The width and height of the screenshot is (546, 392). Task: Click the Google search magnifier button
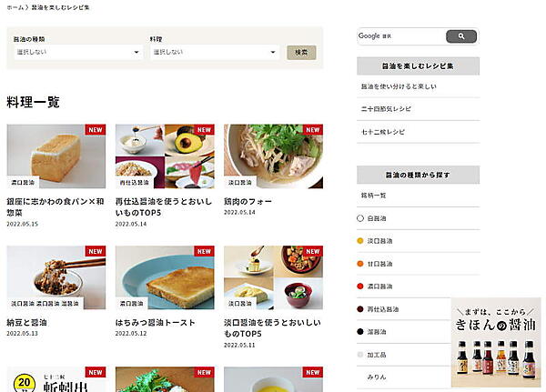point(461,36)
